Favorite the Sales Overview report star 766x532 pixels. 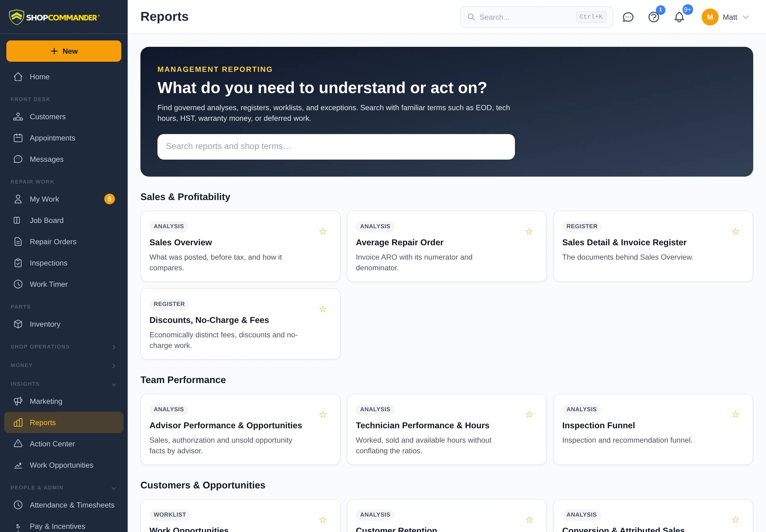tap(323, 231)
